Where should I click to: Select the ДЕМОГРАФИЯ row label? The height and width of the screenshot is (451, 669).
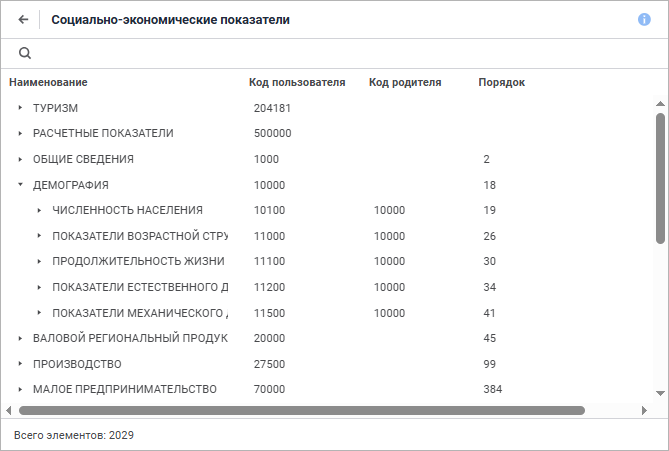(71, 185)
